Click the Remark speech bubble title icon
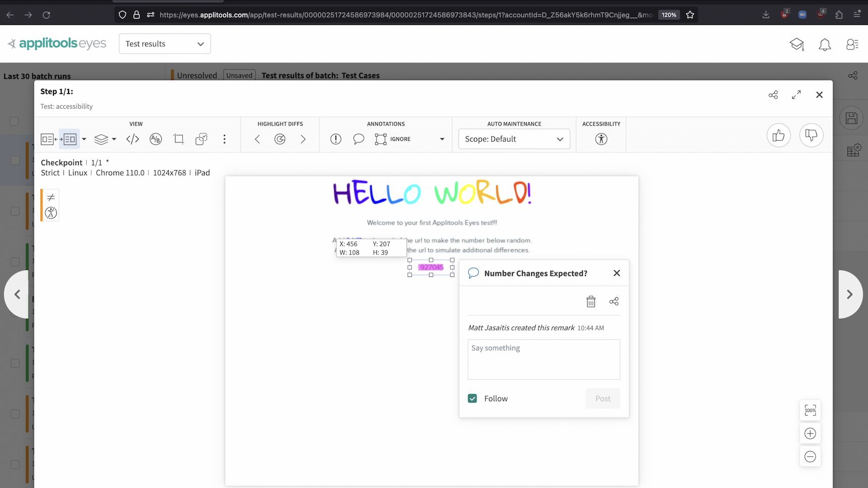The image size is (868, 488). (473, 273)
